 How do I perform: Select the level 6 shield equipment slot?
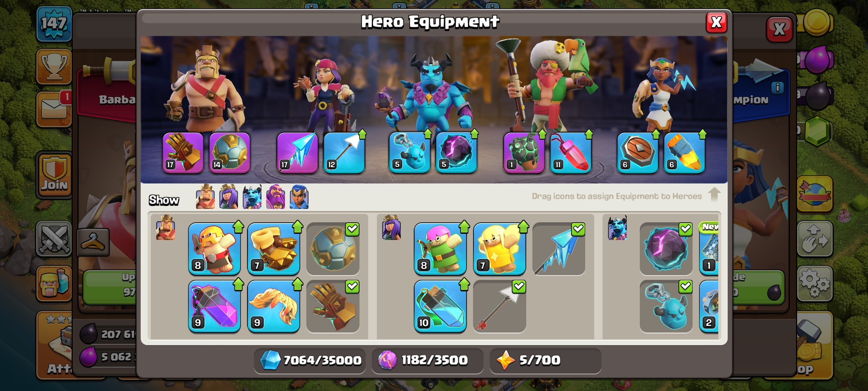point(638,152)
